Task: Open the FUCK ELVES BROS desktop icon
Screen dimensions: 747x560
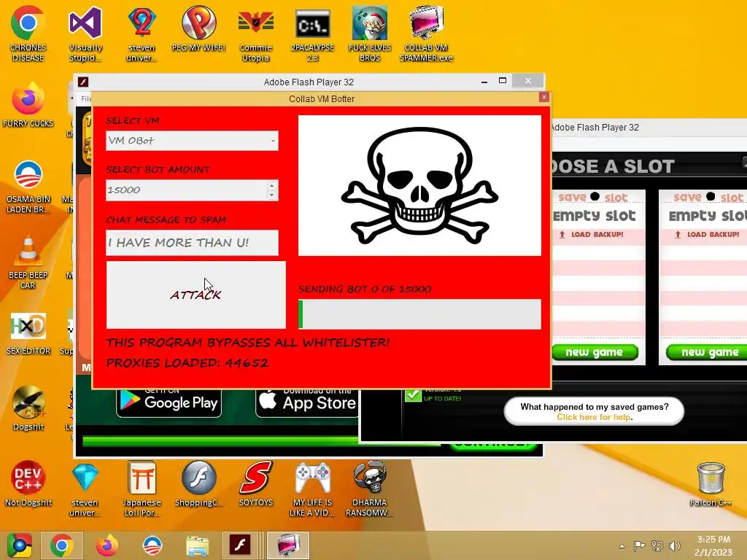Action: tap(370, 34)
